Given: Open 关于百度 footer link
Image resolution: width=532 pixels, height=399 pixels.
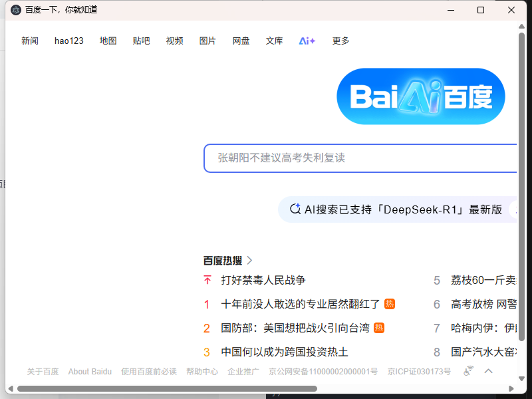Looking at the screenshot, I should pyautogui.click(x=43, y=372).
